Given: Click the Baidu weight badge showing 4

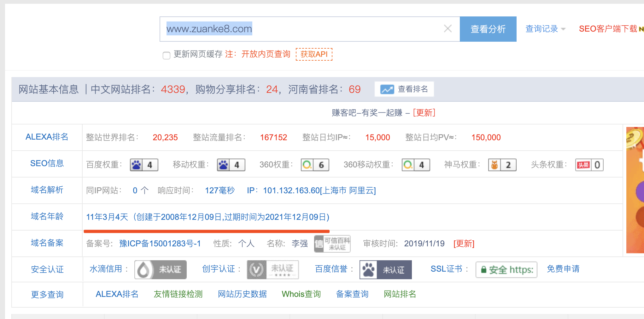Looking at the screenshot, I should [144, 165].
